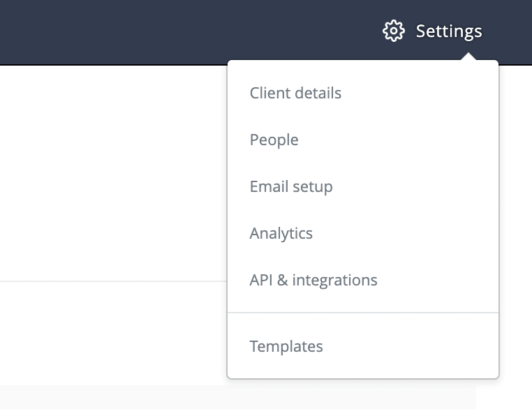Click the horizontal rule left of menu
The image size is (532, 409).
112,281
